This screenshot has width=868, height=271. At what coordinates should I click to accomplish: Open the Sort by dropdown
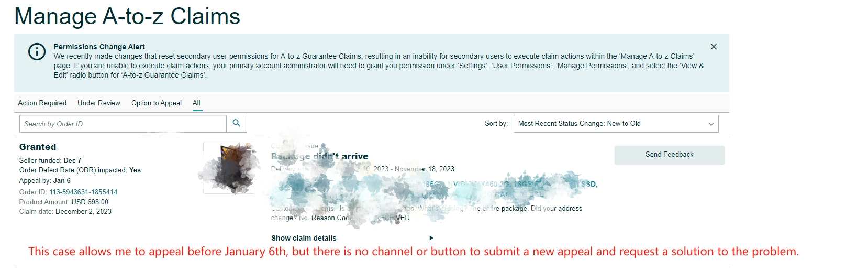click(616, 124)
